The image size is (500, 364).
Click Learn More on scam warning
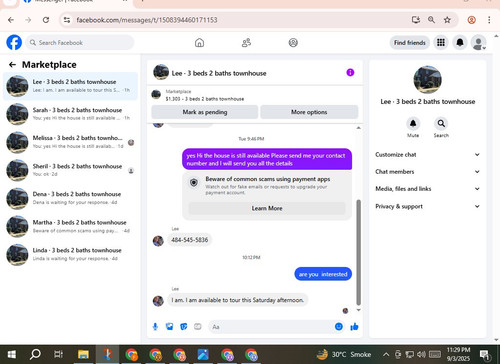coord(267,208)
